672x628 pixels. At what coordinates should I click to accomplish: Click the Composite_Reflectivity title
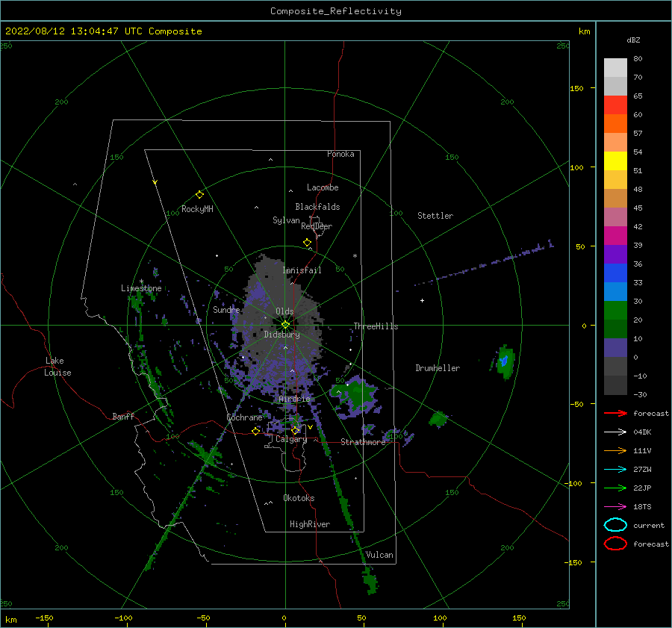pyautogui.click(x=336, y=11)
